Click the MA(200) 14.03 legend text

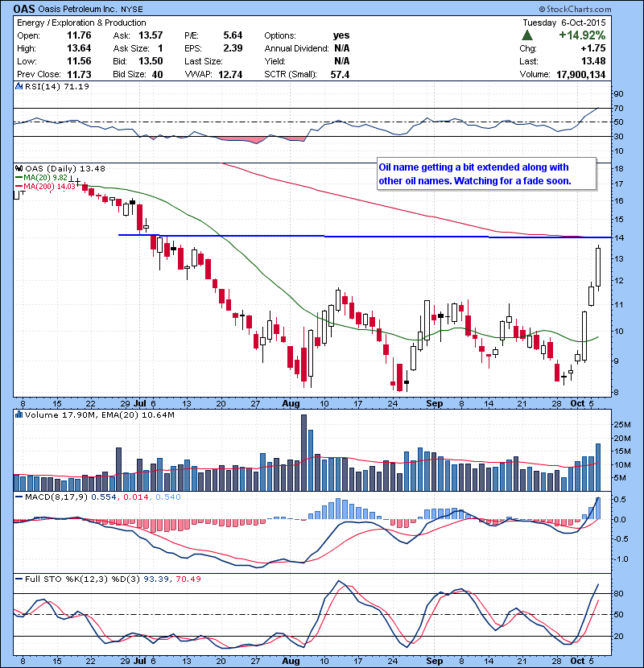pos(49,186)
